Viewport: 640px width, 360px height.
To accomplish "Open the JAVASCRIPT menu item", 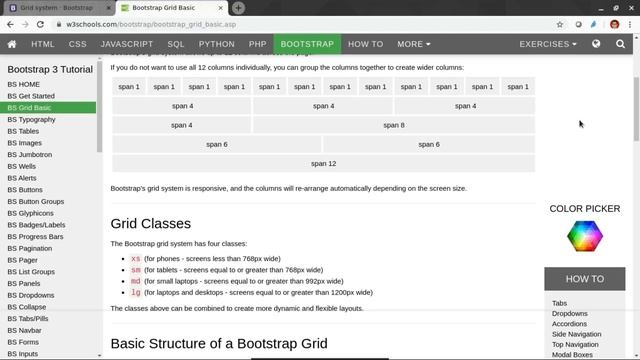I will (127, 44).
